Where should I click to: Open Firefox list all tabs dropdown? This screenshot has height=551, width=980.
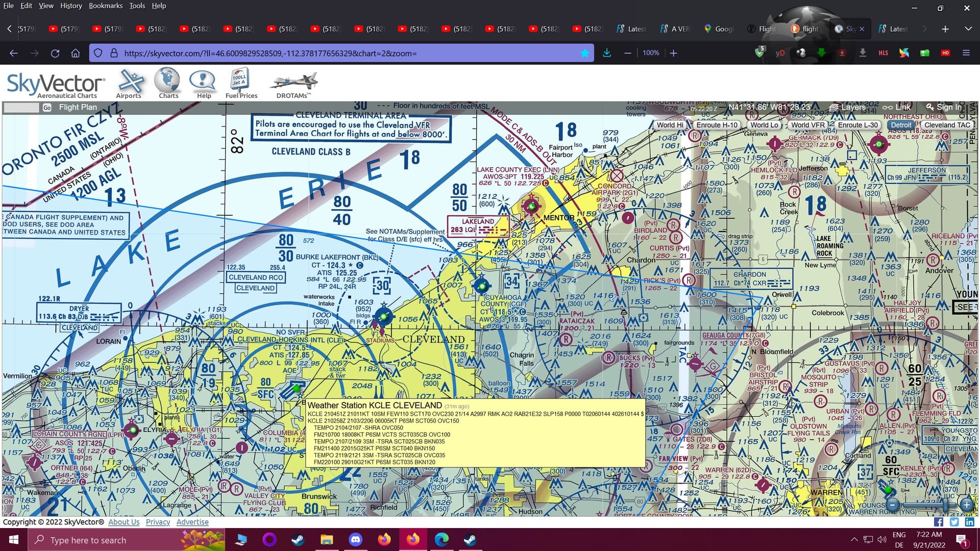pos(968,29)
